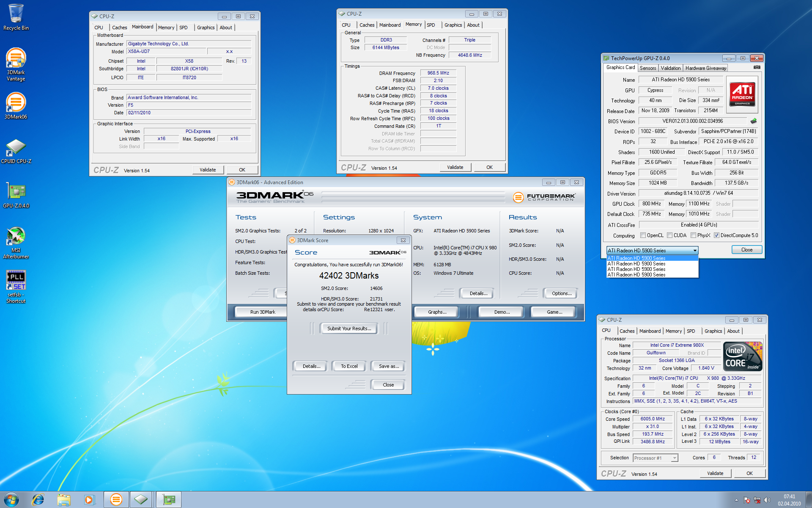Screen dimensions: 812x508
Task: Switch to GPU-Z taskbar button
Action: (169, 500)
